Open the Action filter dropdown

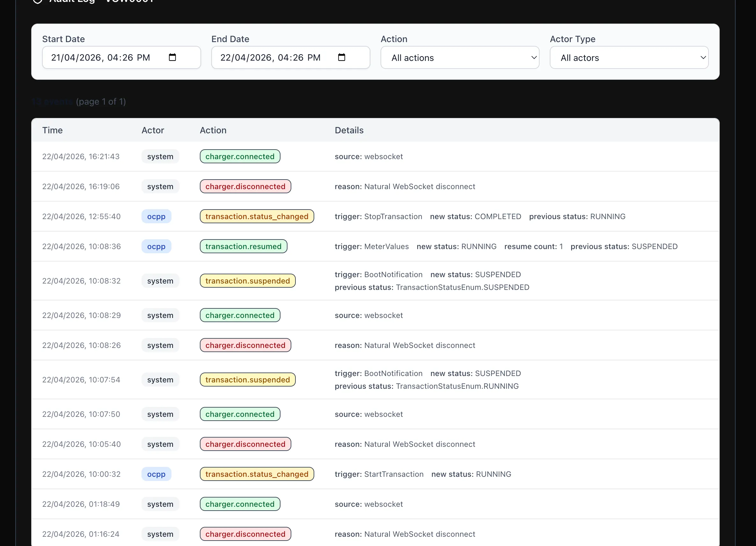pyautogui.click(x=460, y=58)
